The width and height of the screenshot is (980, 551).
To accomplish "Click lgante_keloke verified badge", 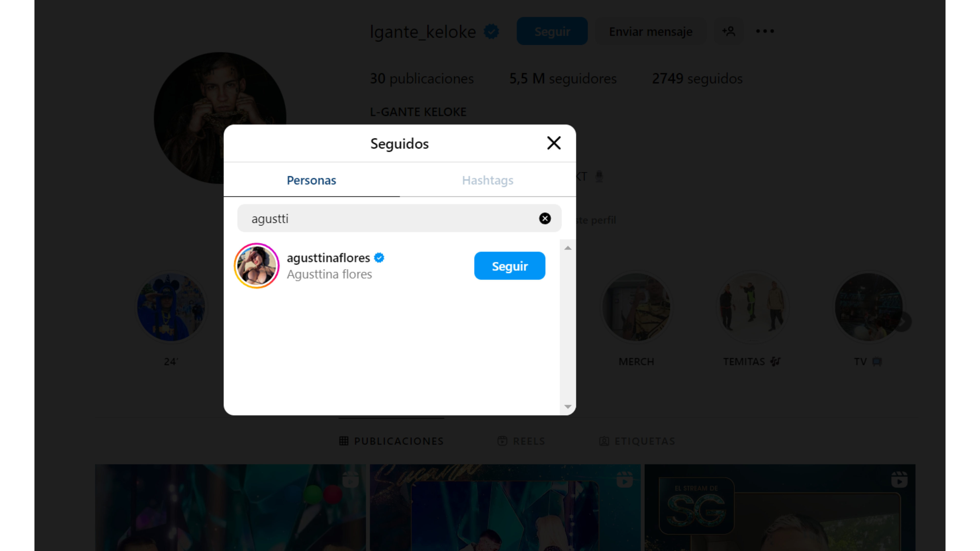I will coord(491,32).
